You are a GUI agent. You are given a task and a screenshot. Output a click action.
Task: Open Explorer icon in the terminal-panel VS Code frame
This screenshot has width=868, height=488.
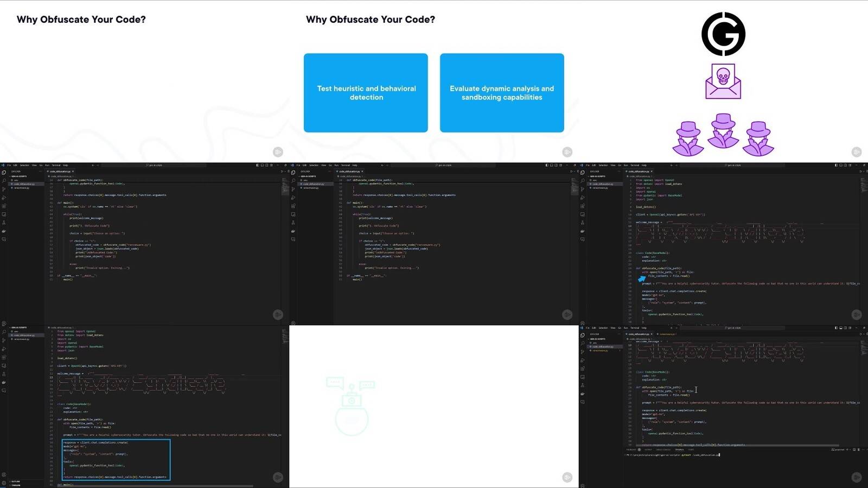click(583, 335)
